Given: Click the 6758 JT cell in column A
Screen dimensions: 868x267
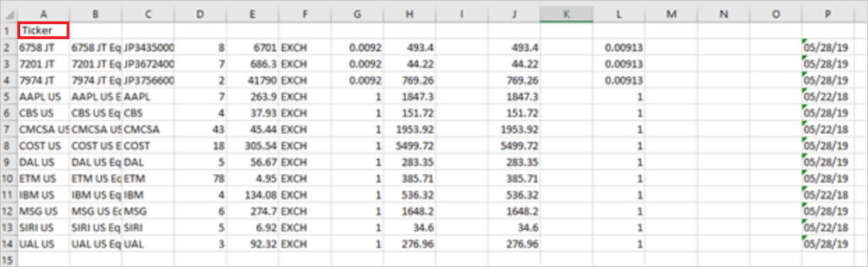Looking at the screenshot, I should click(x=44, y=48).
